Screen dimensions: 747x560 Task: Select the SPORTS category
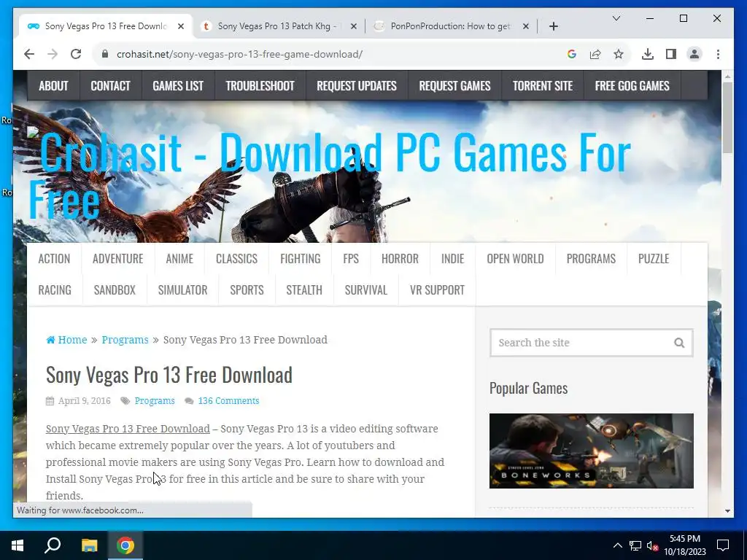[x=247, y=290]
